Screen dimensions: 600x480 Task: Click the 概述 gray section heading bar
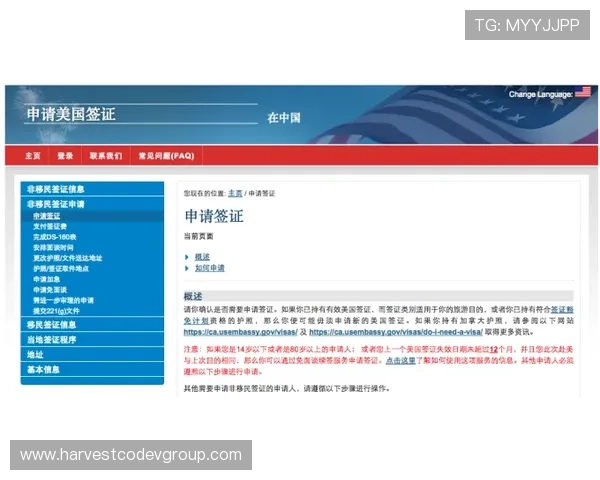(x=378, y=296)
